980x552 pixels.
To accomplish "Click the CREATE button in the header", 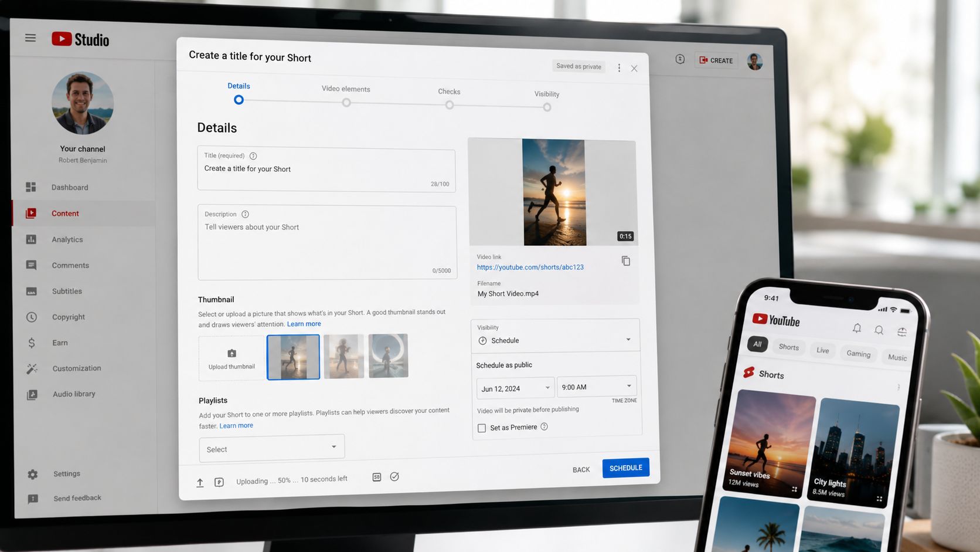I will (x=716, y=60).
